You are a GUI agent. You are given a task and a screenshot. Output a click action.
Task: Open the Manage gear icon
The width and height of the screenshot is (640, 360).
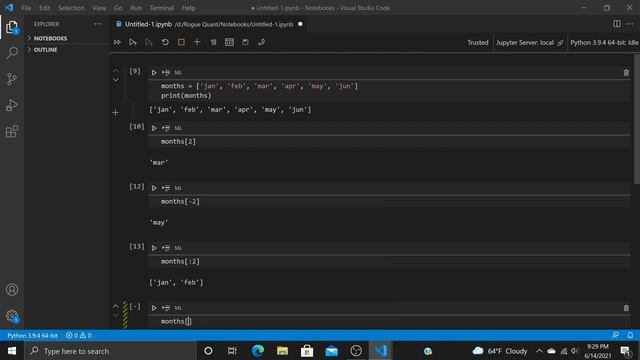coord(12,316)
